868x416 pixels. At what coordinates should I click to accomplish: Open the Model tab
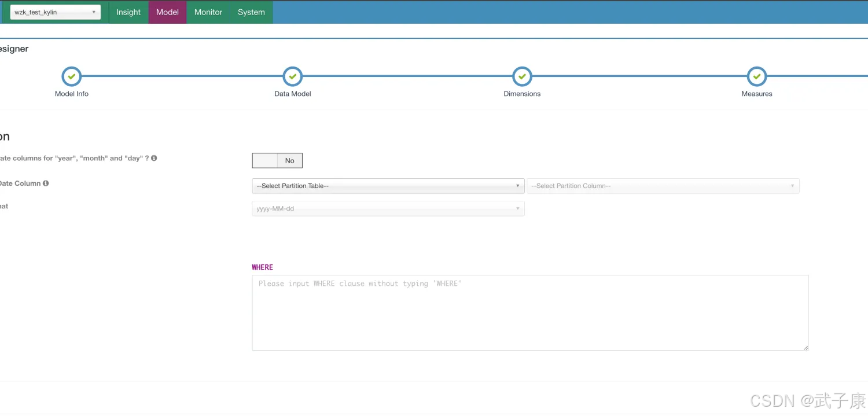point(167,12)
